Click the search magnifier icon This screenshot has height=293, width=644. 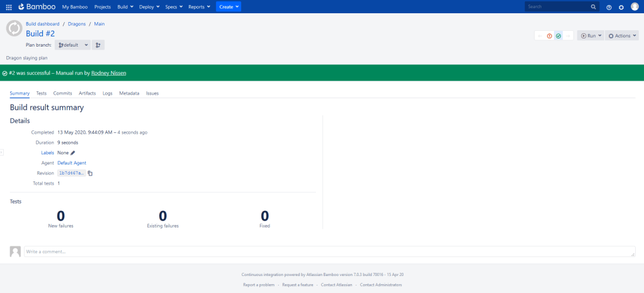click(593, 7)
